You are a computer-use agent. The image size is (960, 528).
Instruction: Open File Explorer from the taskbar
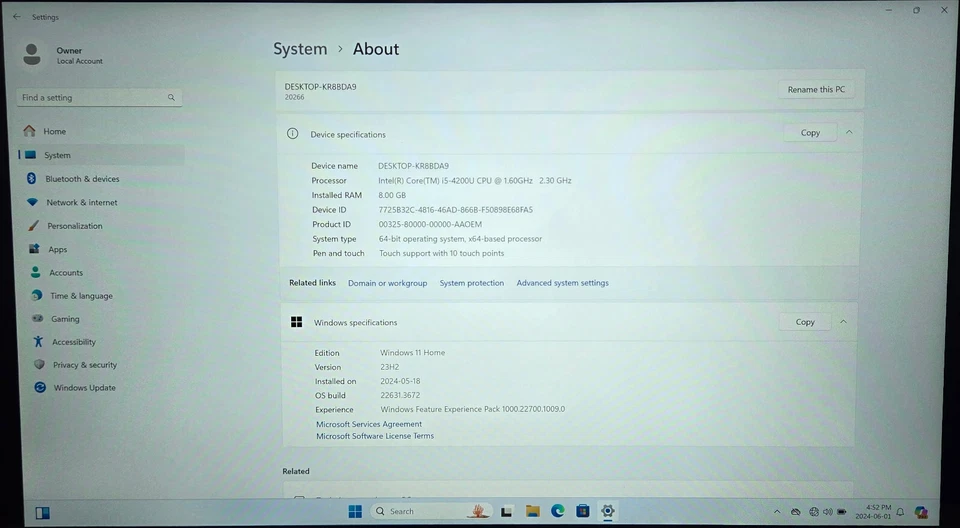(x=533, y=511)
